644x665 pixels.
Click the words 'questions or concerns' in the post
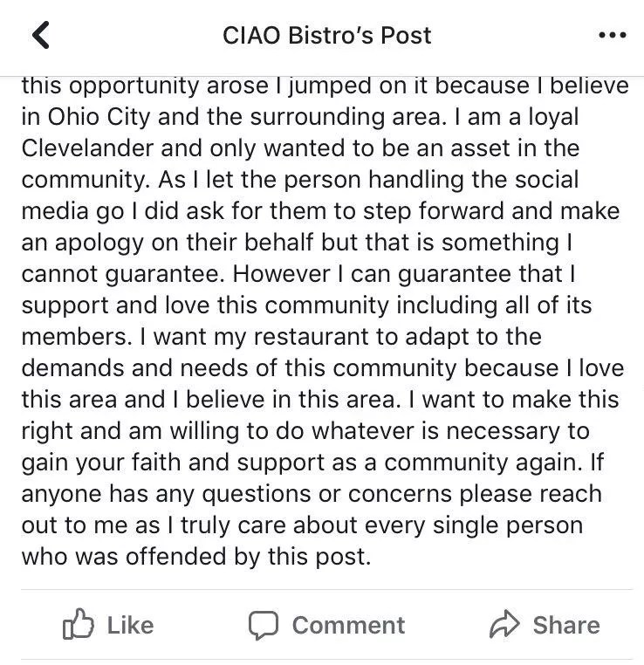pyautogui.click(x=326, y=494)
